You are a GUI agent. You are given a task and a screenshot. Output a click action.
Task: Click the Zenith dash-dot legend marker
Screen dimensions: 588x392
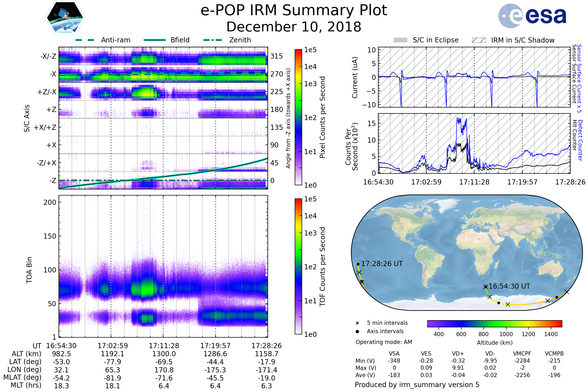(212, 40)
